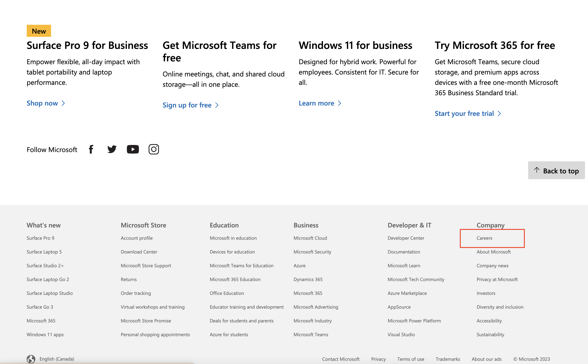
Task: Click the Back to top arrow button
Action: tap(556, 170)
